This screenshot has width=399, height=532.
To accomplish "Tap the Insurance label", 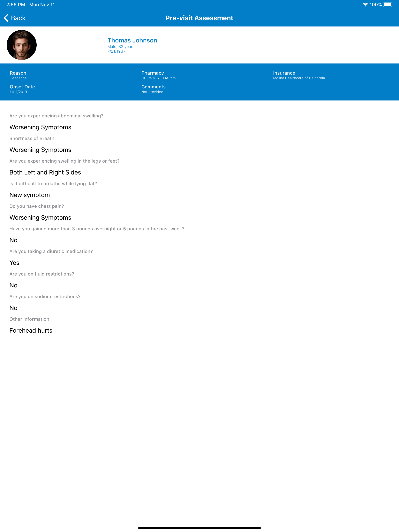I will [284, 73].
